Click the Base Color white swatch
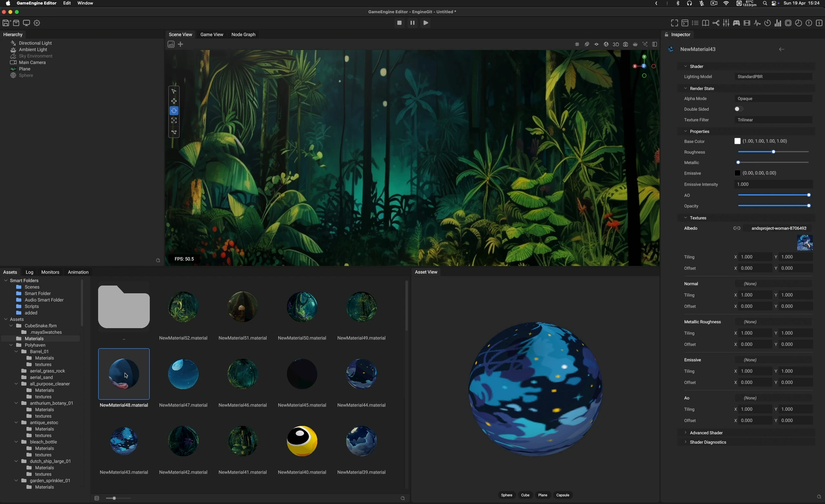Viewport: 825px width, 504px height. click(737, 141)
